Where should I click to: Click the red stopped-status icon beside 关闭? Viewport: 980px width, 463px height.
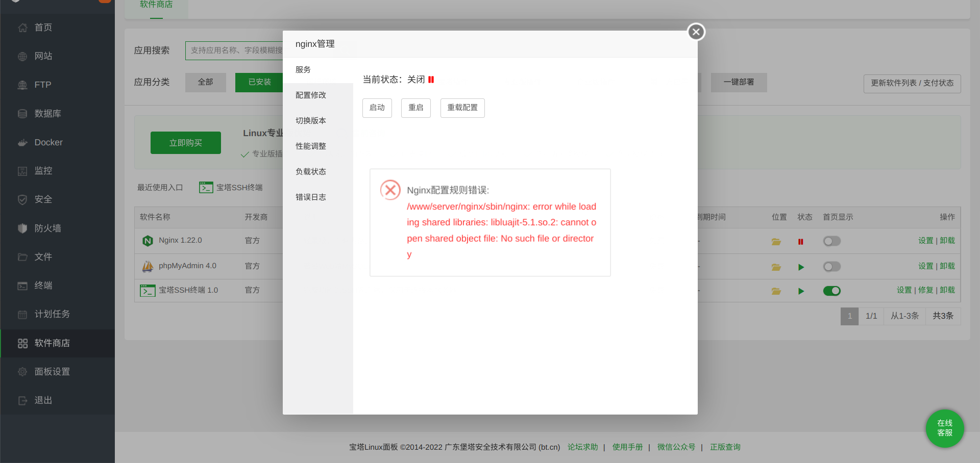431,80
